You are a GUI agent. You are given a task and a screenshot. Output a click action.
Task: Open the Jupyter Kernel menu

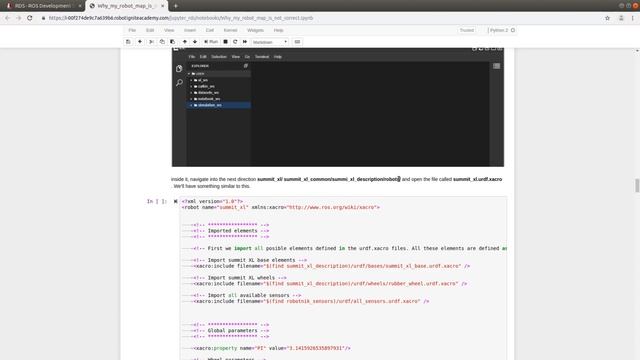click(230, 30)
